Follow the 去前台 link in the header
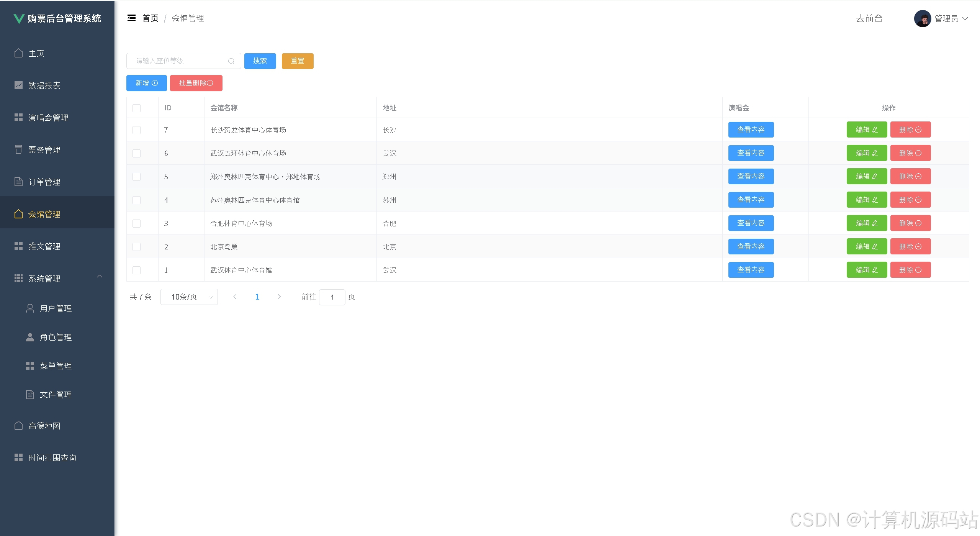 (x=869, y=18)
